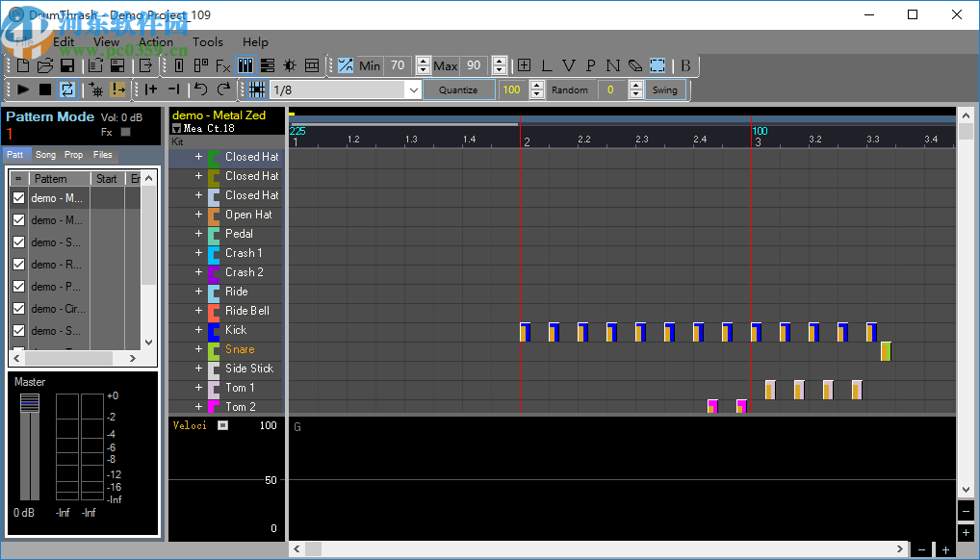Open the 1/8 grid resolution dropdown
The height and width of the screenshot is (560, 980).
(413, 89)
